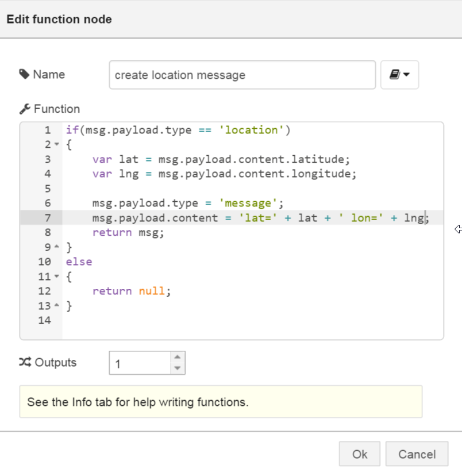
Task: Click the Name input showing 'create location message'
Action: [x=241, y=75]
